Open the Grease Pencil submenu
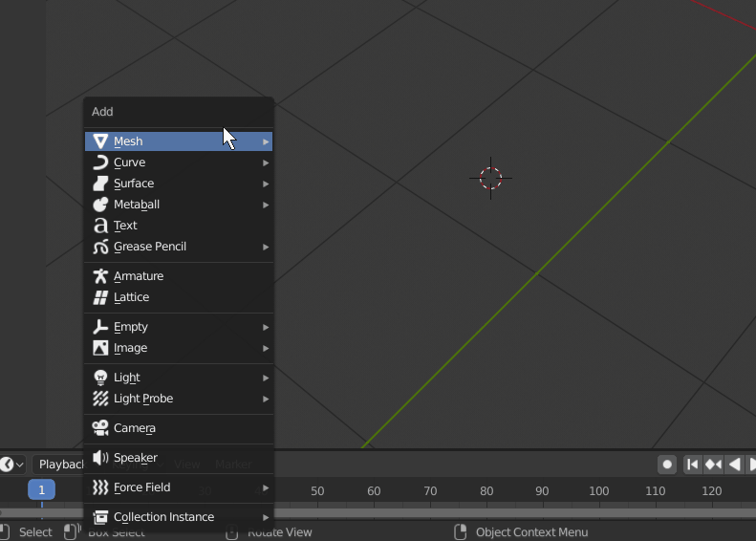 point(179,247)
